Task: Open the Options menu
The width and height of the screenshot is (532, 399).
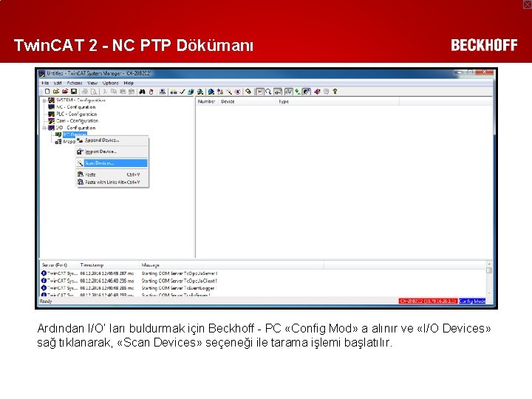Action: [111, 83]
